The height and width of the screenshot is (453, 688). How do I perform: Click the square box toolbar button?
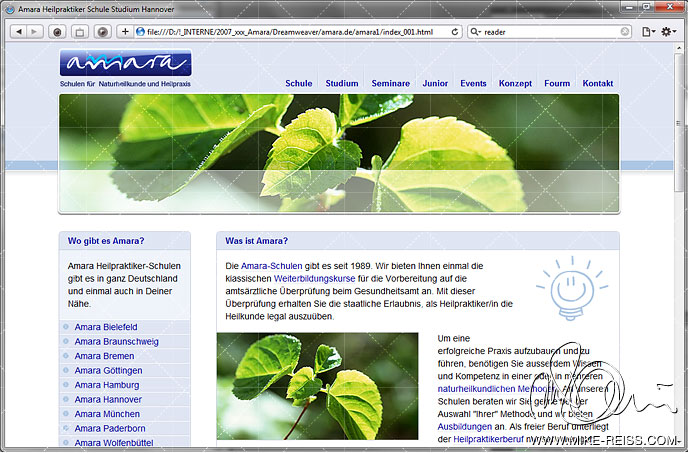tap(79, 32)
